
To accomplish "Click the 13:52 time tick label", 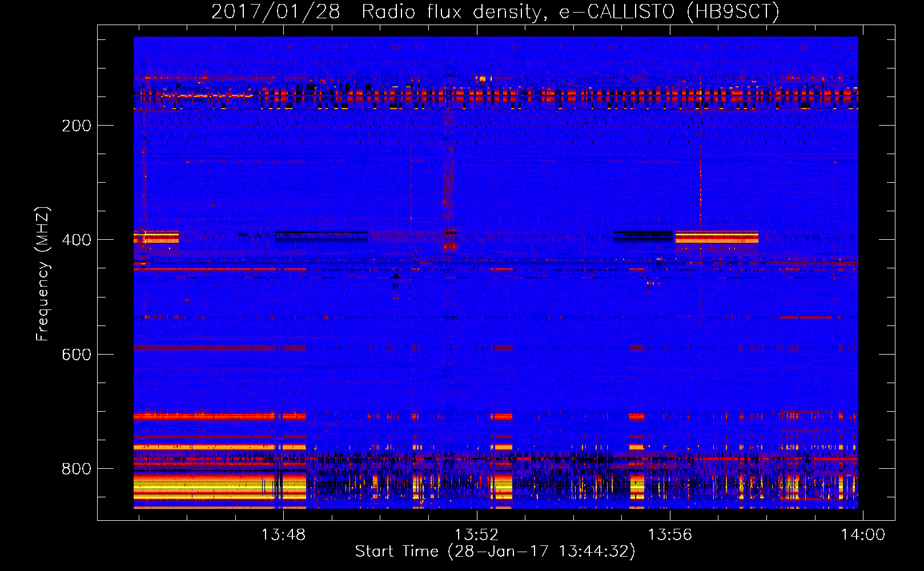I will click(x=476, y=534).
